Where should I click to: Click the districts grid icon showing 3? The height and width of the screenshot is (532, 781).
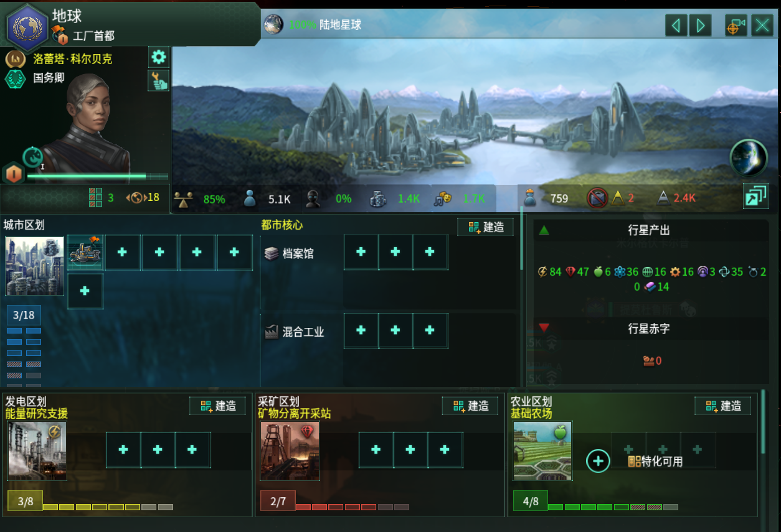(95, 198)
